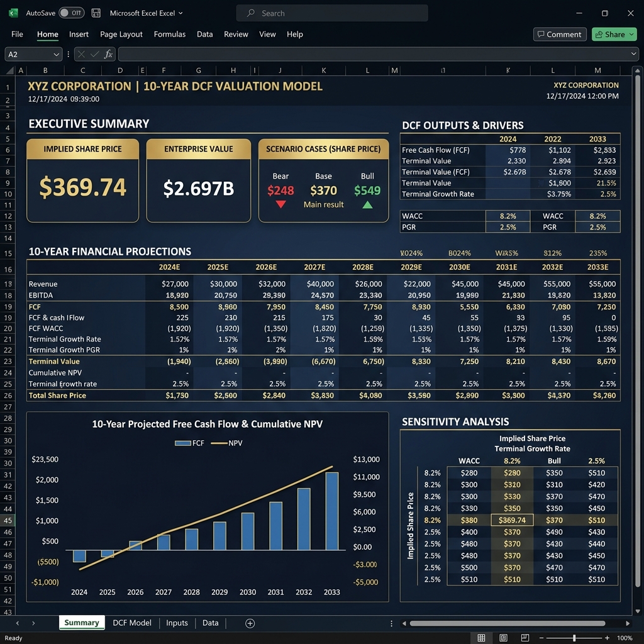This screenshot has height=644, width=644.
Task: Click the Bull case $549 value
Action: click(x=367, y=191)
